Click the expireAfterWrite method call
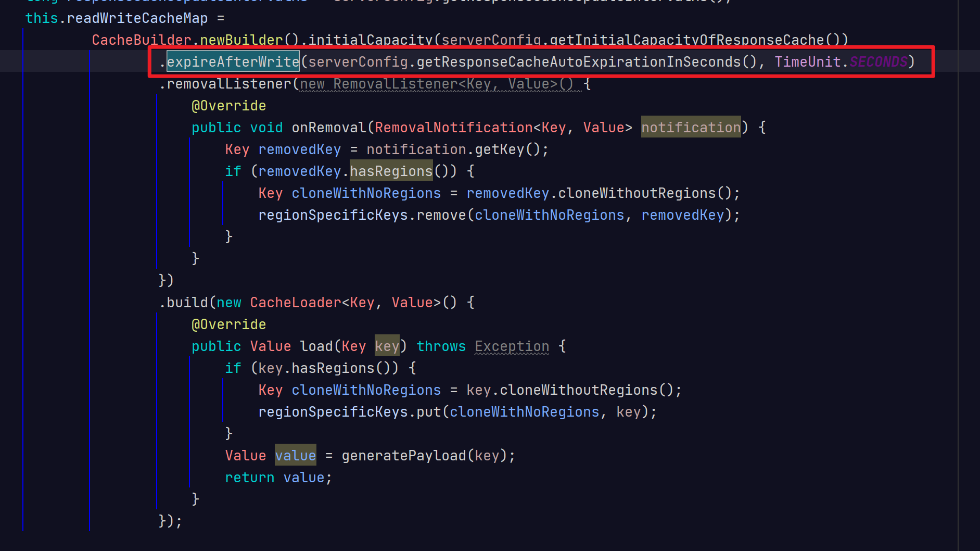Image resolution: width=980 pixels, height=551 pixels. click(233, 62)
